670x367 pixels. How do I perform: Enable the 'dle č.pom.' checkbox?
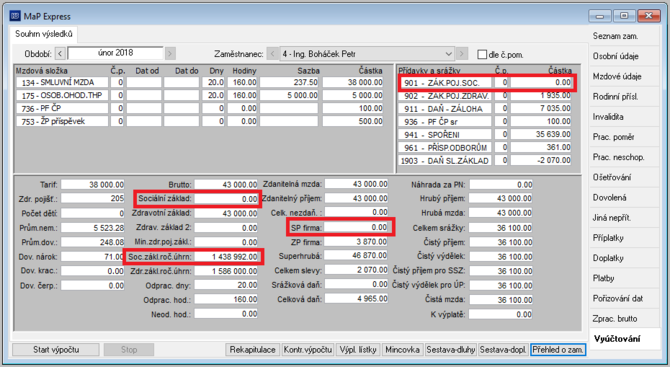pyautogui.click(x=482, y=55)
